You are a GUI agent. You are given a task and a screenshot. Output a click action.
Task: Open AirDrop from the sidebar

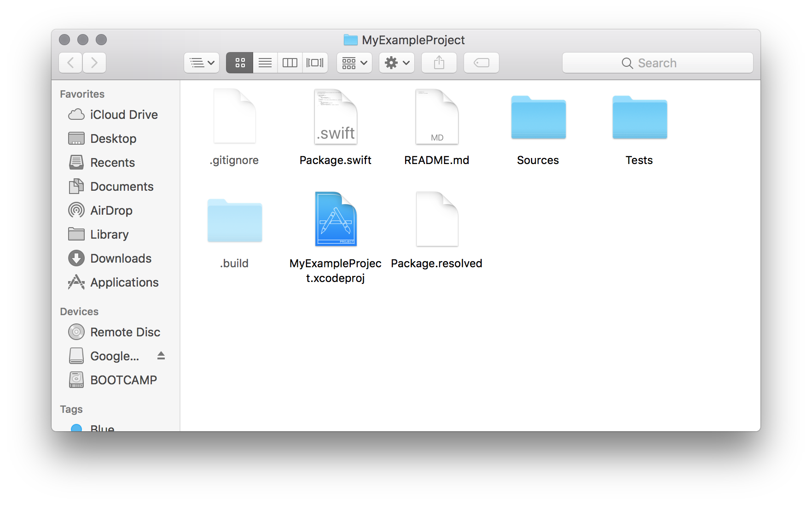[x=115, y=210]
